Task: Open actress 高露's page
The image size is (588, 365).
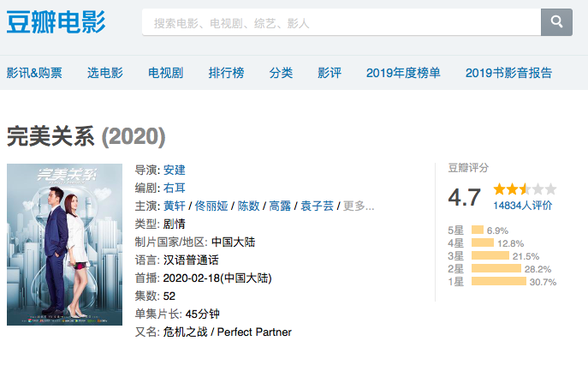Action: click(x=280, y=206)
